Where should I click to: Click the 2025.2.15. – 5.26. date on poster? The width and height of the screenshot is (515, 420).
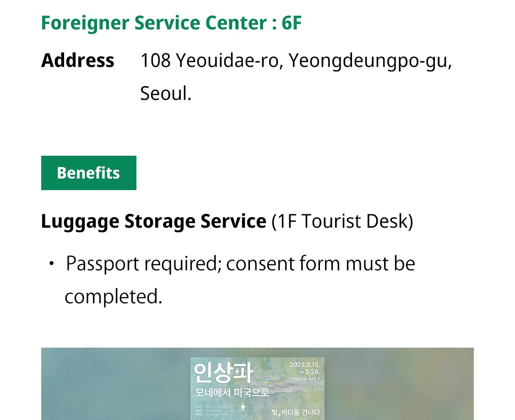tap(304, 368)
